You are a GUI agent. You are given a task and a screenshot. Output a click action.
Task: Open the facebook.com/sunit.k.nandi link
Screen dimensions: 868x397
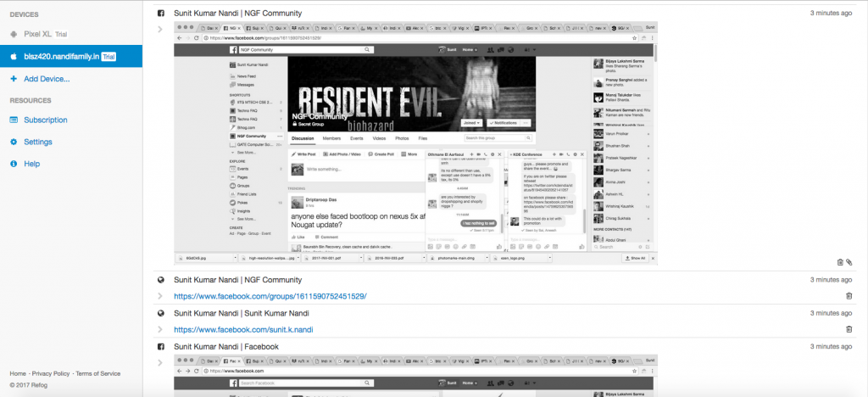coord(243,330)
